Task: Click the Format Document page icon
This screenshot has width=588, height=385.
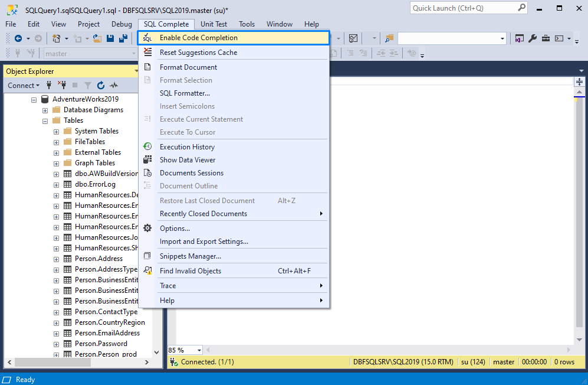Action: click(148, 67)
